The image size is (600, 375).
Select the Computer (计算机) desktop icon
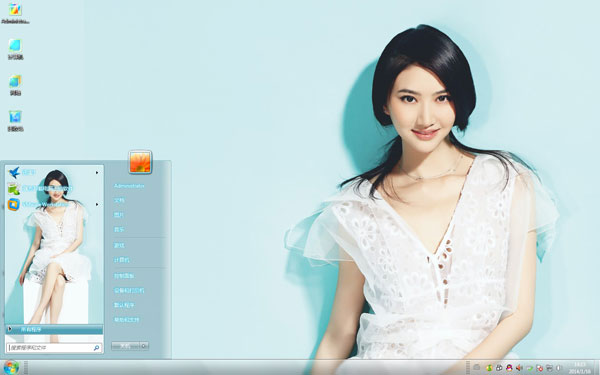(x=15, y=49)
